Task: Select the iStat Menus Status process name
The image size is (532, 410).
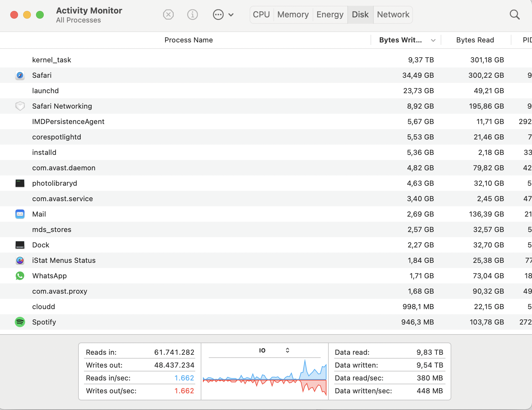Action: [x=64, y=260]
